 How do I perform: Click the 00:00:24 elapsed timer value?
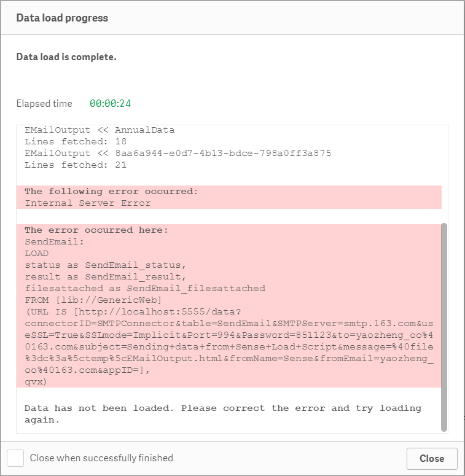click(x=110, y=104)
